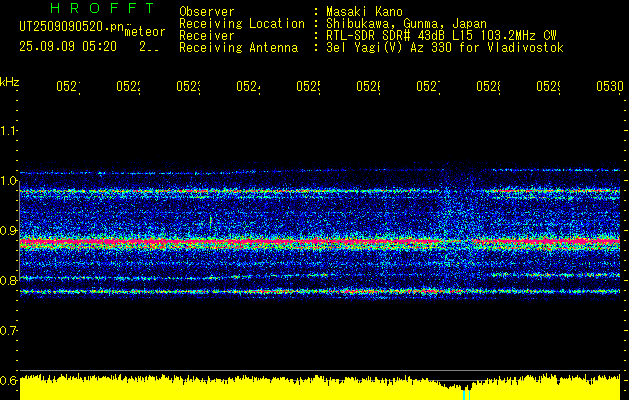Select the RTL-SDR receiver description
The width and height of the screenshot is (629, 400).
click(x=441, y=36)
